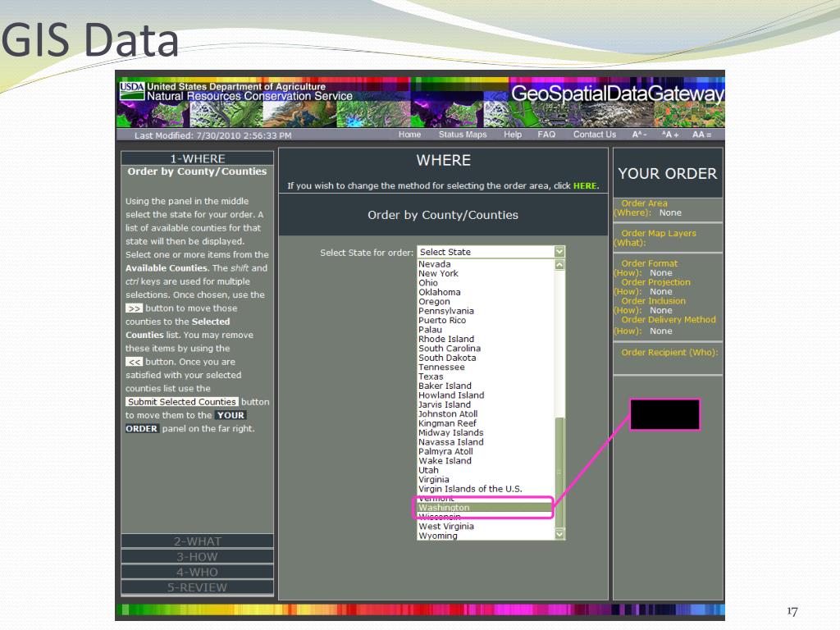Open the Help menu item
This screenshot has width=840, height=630.
(x=512, y=135)
